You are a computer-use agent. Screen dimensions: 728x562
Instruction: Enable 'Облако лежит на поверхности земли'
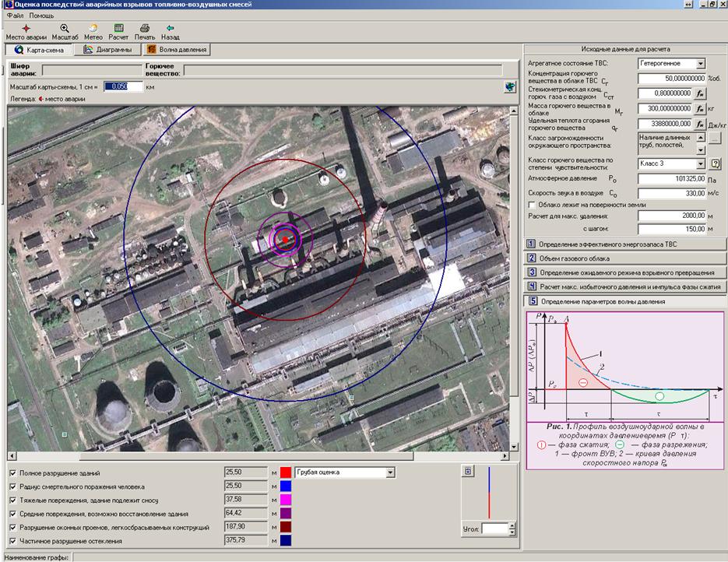click(532, 205)
